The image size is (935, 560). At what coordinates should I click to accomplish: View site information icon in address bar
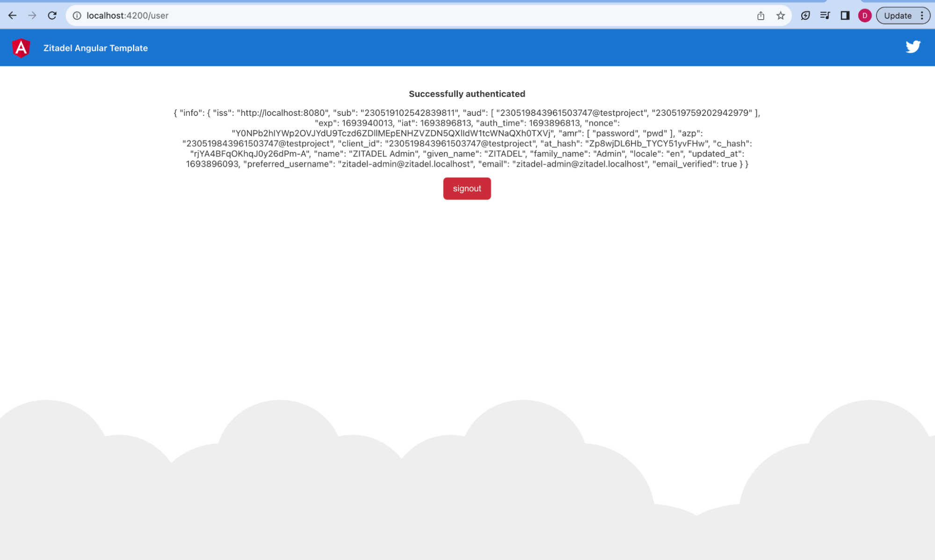pyautogui.click(x=77, y=15)
